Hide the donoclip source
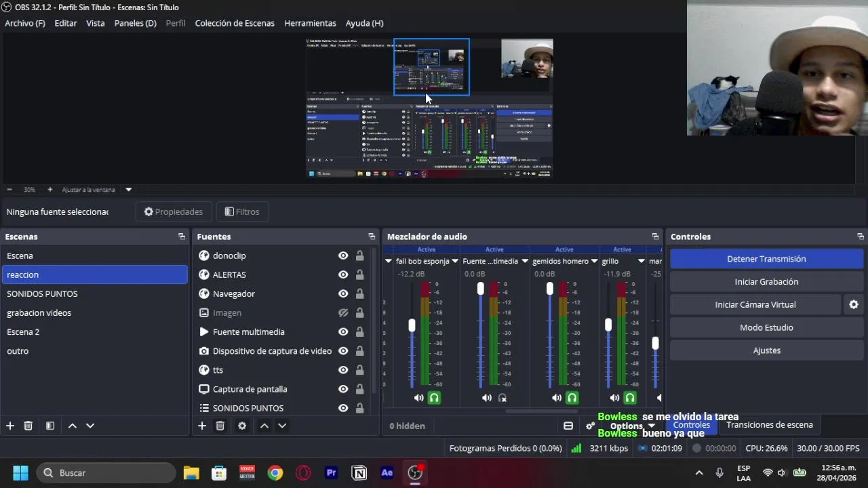The width and height of the screenshot is (868, 488). [343, 256]
